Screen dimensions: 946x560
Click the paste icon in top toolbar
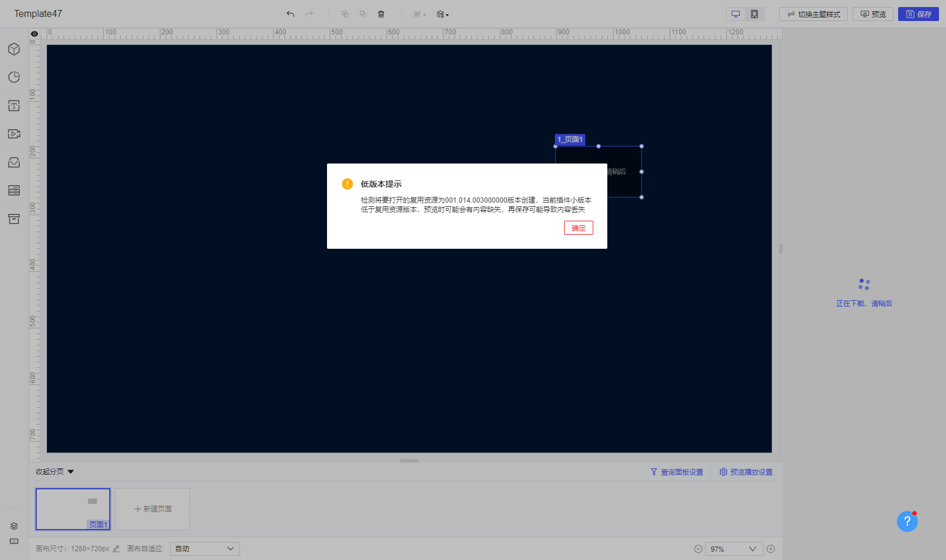(x=363, y=14)
